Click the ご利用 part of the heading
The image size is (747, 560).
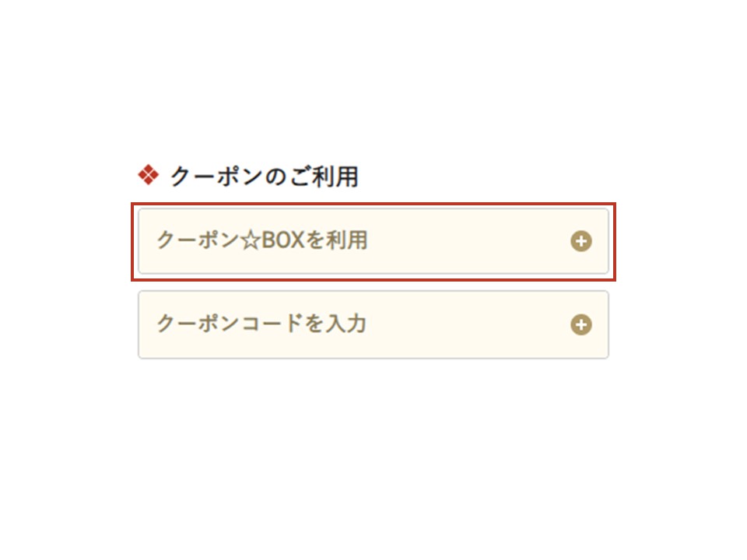click(323, 177)
